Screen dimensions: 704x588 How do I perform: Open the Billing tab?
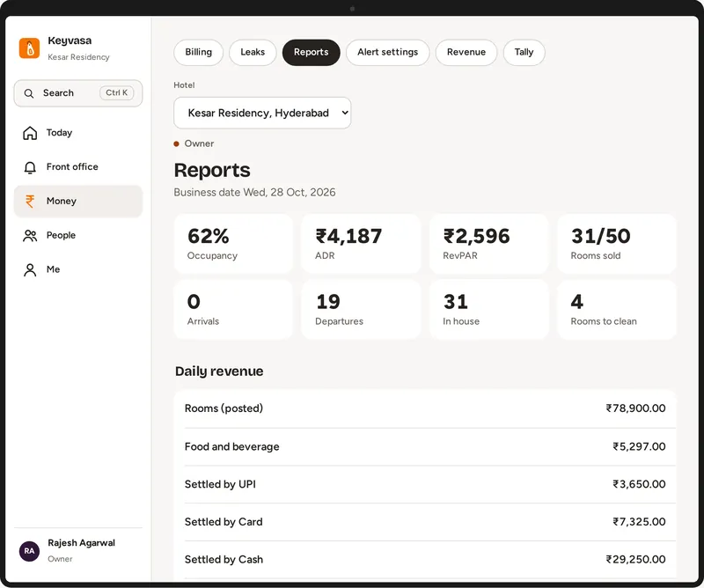click(x=199, y=52)
